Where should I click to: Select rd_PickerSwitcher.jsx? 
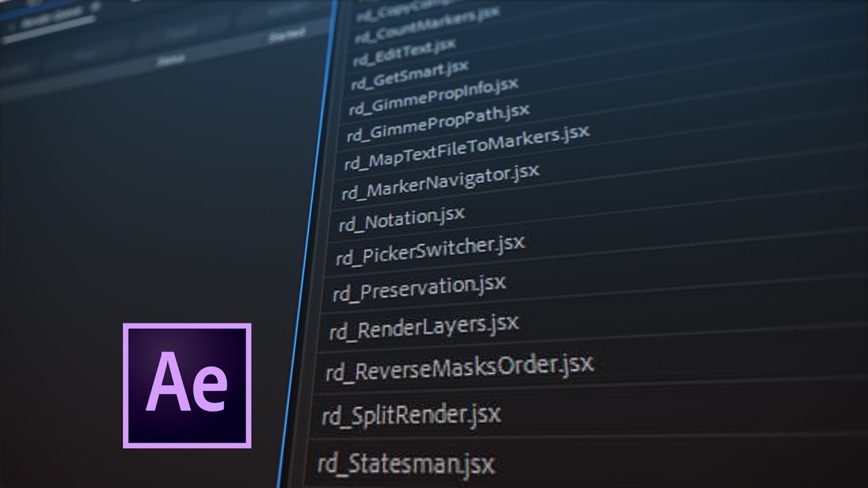pyautogui.click(x=430, y=249)
